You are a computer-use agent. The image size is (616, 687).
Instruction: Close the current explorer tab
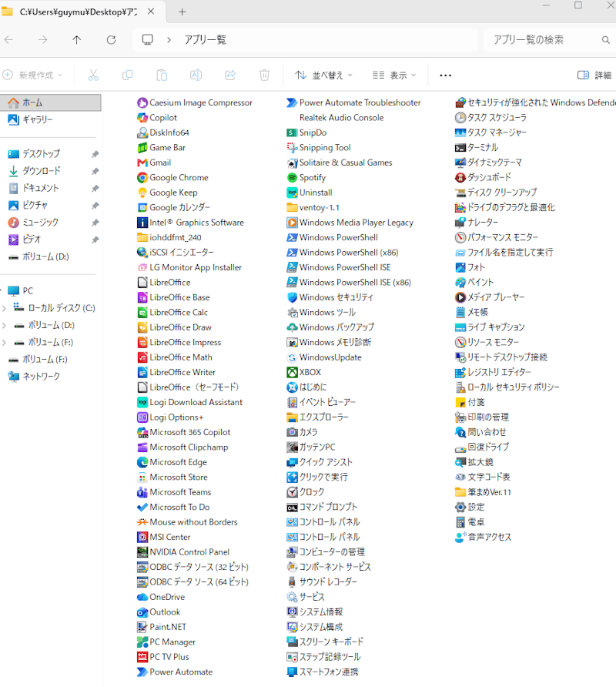[151, 12]
